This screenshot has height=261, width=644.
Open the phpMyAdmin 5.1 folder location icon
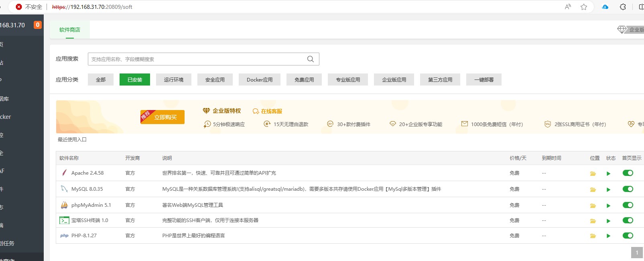593,206
